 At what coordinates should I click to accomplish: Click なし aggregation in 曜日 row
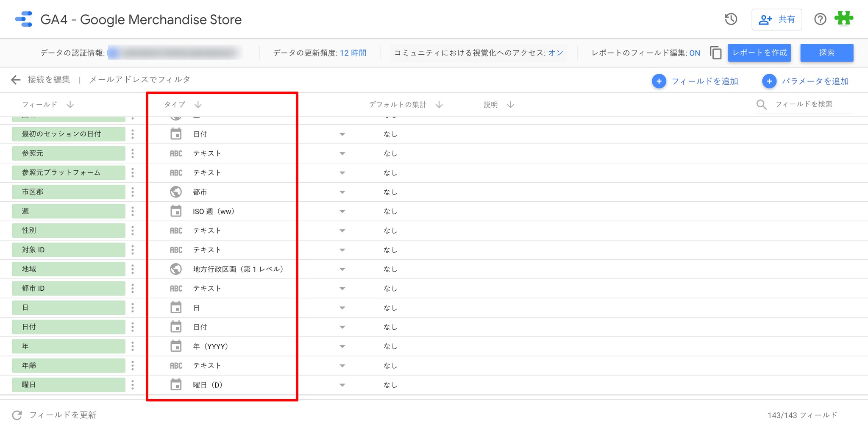pyautogui.click(x=390, y=385)
